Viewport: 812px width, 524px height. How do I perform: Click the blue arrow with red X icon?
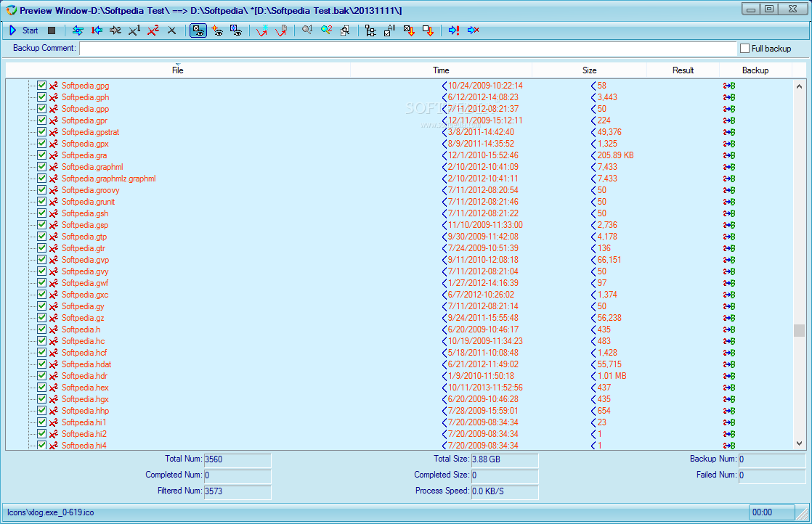473,30
